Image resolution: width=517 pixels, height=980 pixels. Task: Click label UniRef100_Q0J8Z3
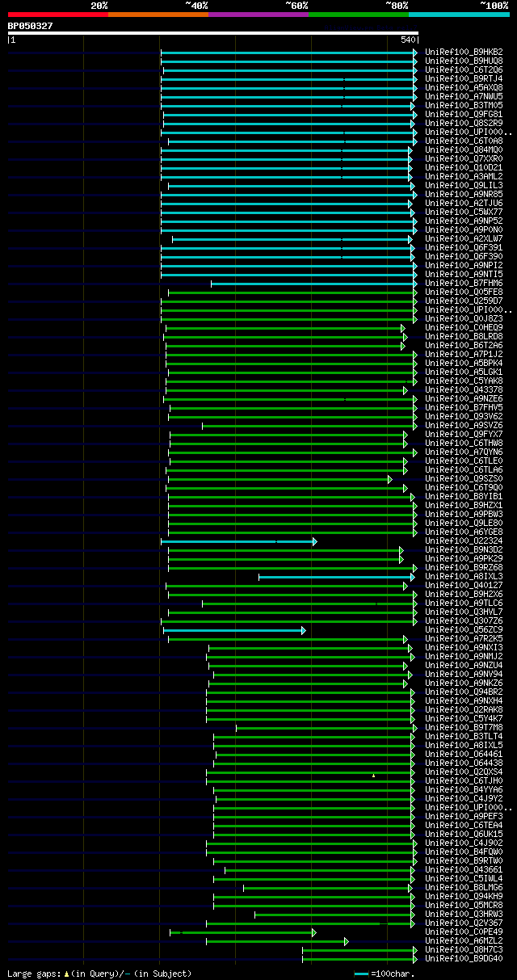(x=464, y=318)
